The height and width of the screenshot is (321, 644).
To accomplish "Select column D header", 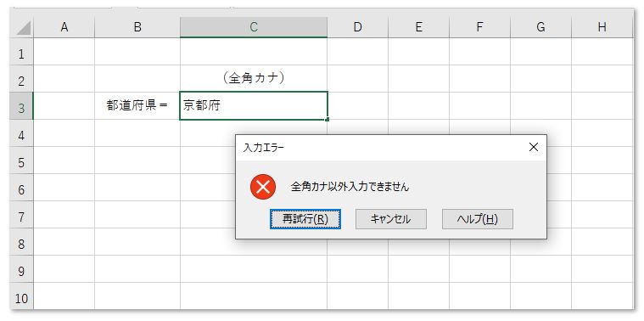I will (357, 27).
